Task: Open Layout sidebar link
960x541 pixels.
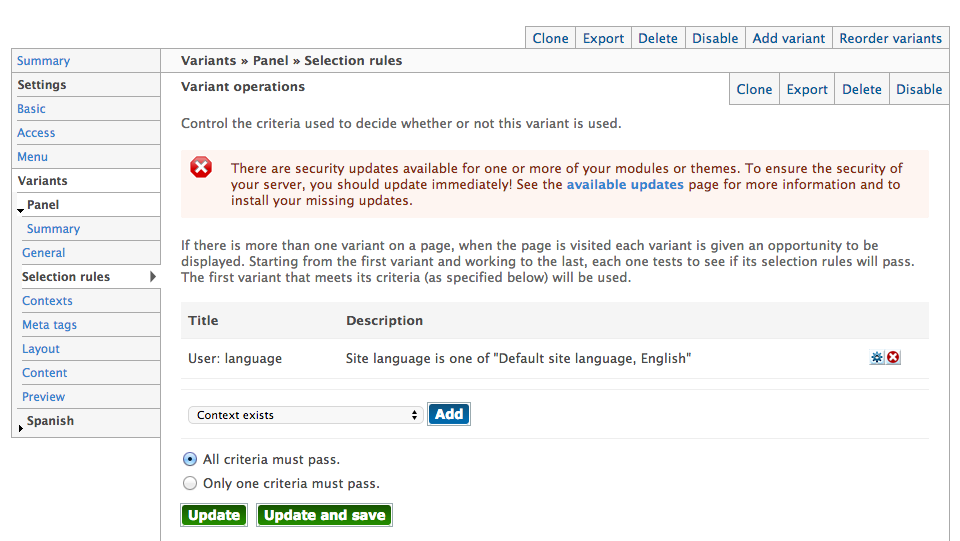Action: (x=41, y=349)
